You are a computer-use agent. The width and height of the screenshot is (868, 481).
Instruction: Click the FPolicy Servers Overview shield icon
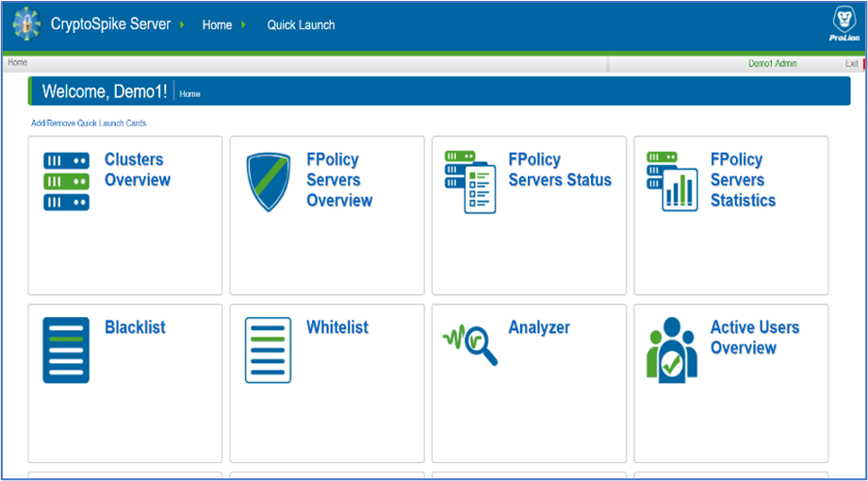click(x=268, y=182)
